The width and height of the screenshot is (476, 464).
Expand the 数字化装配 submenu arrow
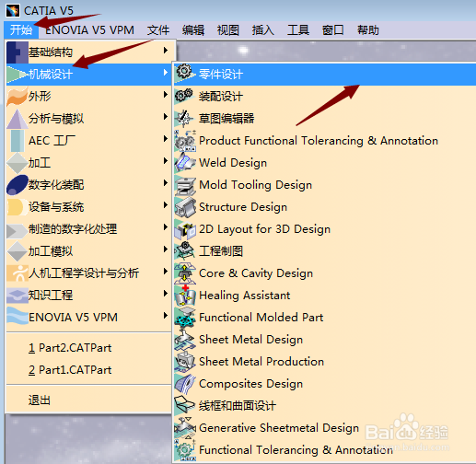point(166,182)
